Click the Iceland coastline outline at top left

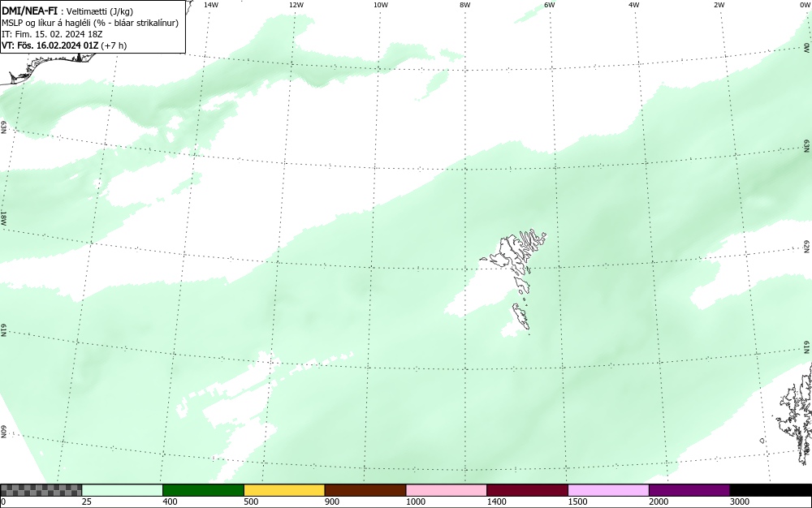(x=50, y=67)
